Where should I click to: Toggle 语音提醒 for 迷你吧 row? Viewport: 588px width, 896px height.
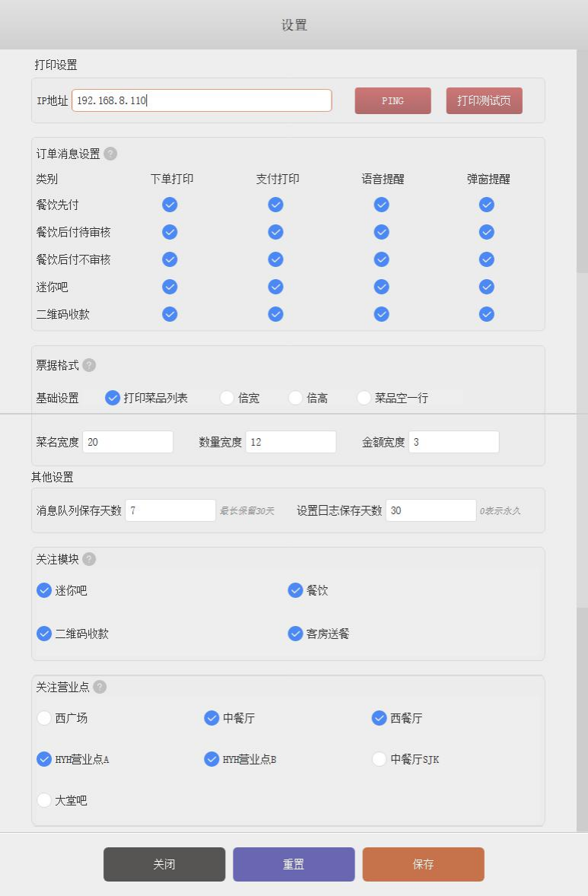click(x=381, y=287)
